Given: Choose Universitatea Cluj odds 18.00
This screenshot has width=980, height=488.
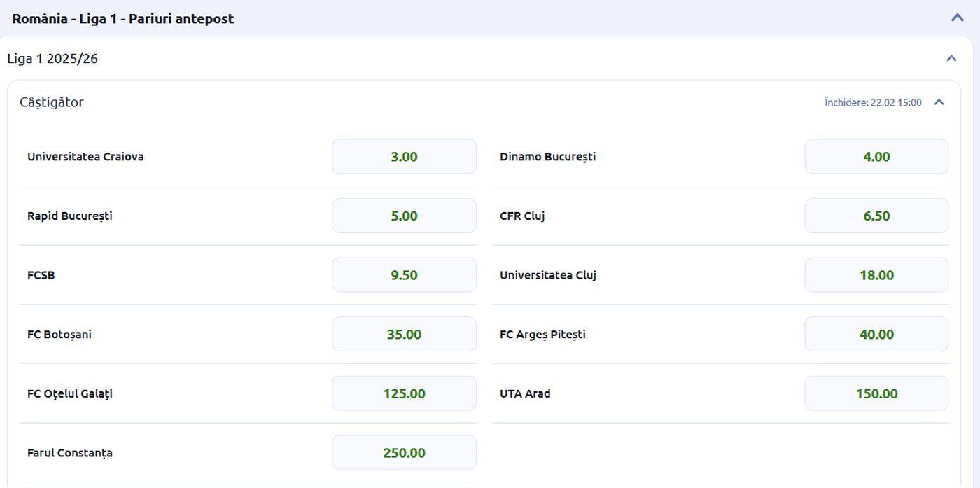Looking at the screenshot, I should tap(876, 275).
